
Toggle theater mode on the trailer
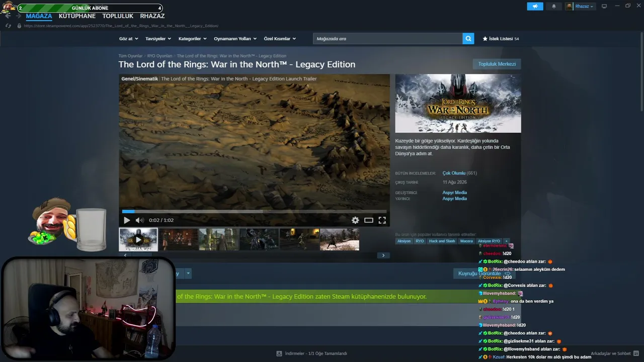coord(369,220)
